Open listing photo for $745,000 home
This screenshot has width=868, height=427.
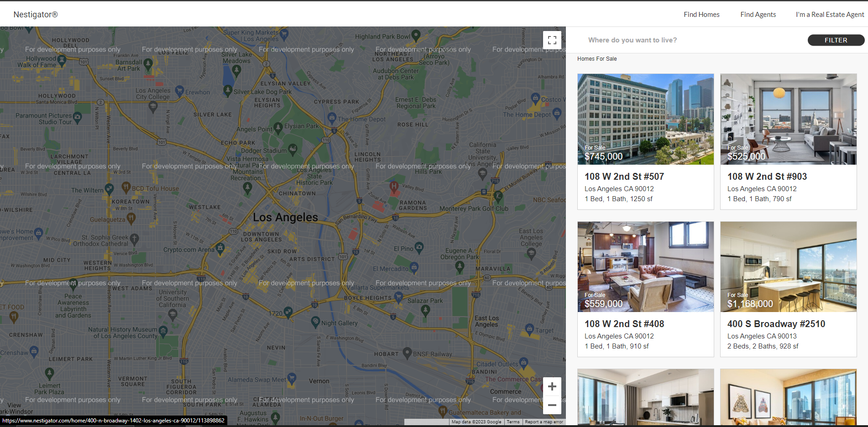(645, 119)
